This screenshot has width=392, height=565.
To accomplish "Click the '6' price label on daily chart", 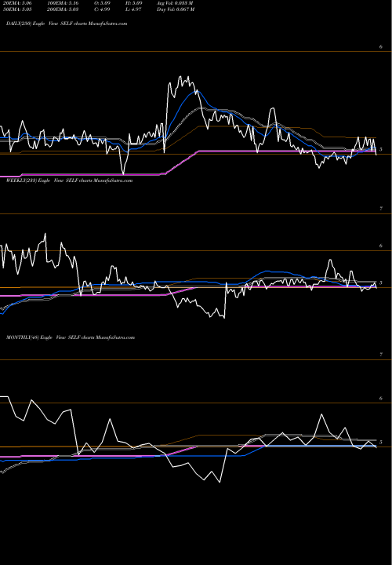I will coord(381,46).
